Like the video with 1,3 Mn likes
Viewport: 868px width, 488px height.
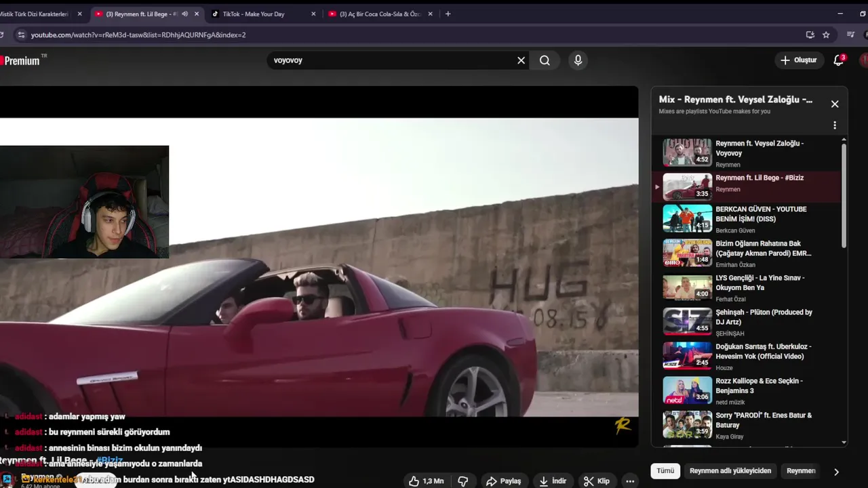(x=427, y=481)
